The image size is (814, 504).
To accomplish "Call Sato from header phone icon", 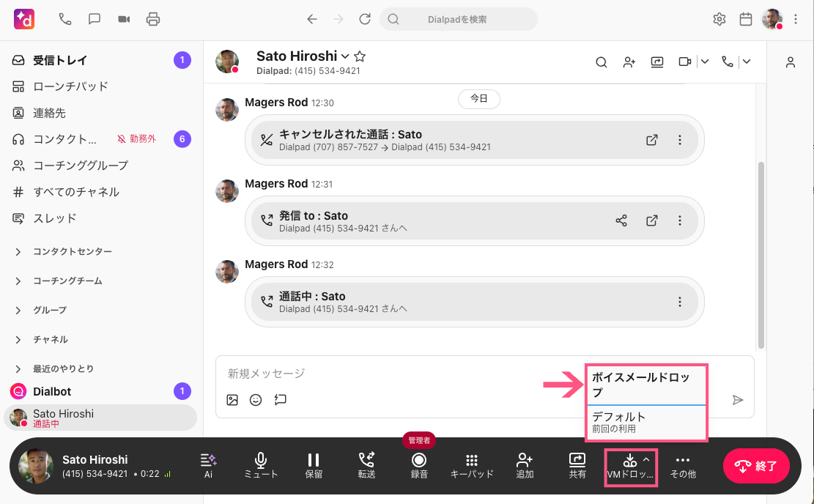I will (728, 62).
